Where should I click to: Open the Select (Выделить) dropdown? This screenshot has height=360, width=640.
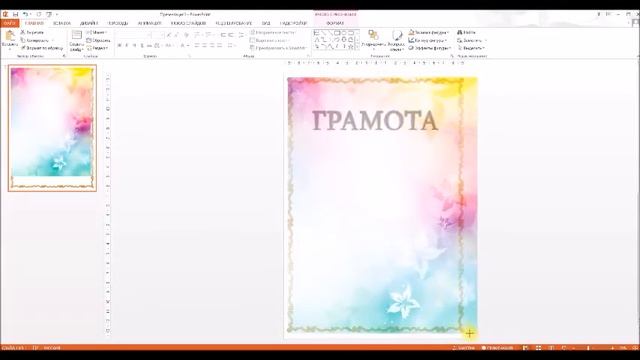[x=471, y=48]
